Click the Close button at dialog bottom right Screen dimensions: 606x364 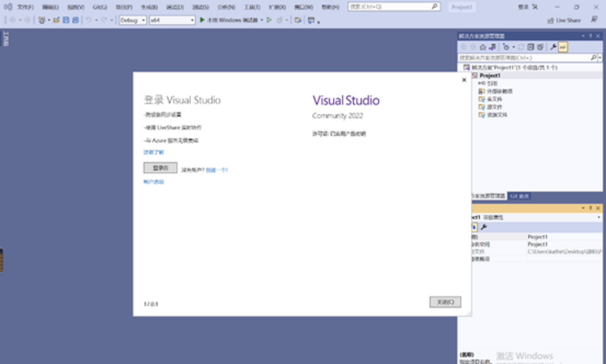(445, 302)
